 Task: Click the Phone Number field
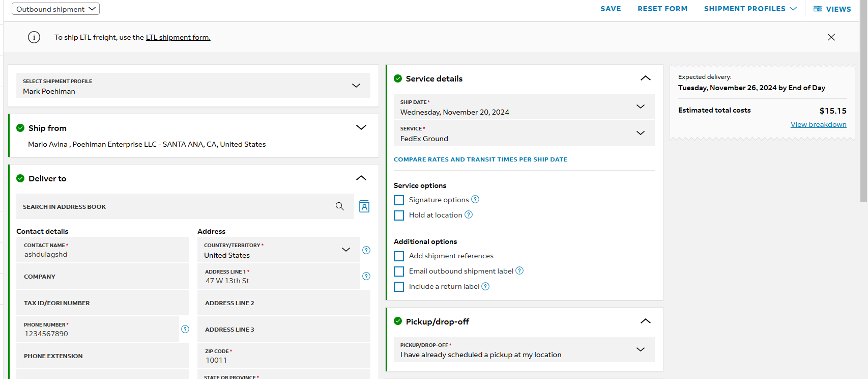98,329
